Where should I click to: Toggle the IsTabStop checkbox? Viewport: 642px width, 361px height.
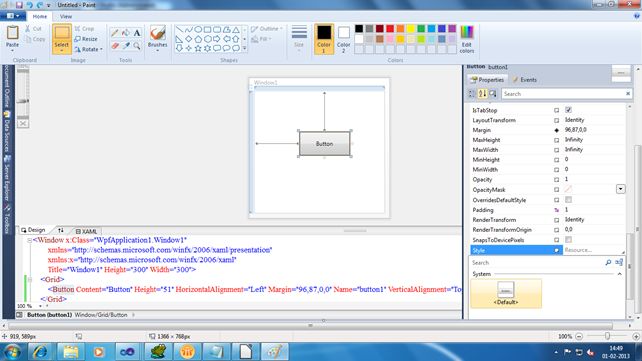(568, 110)
